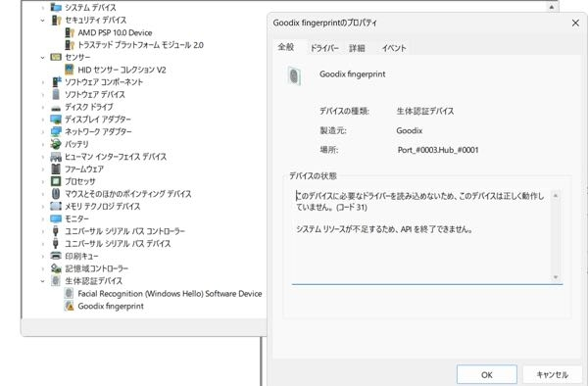This screenshot has width=588, height=386.
Task: Click device status scrollbar up arrow
Action: tap(556, 196)
